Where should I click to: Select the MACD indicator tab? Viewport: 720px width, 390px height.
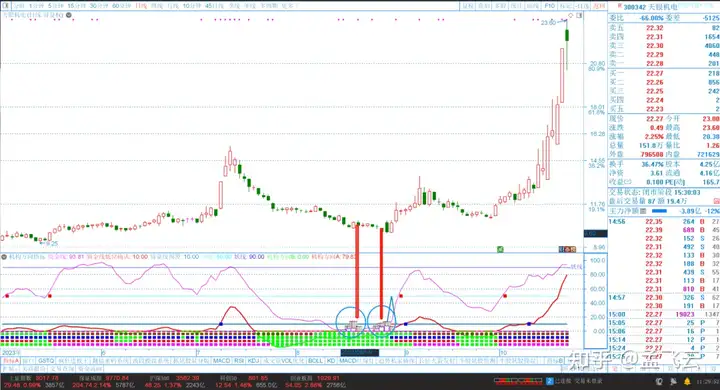tap(221, 361)
